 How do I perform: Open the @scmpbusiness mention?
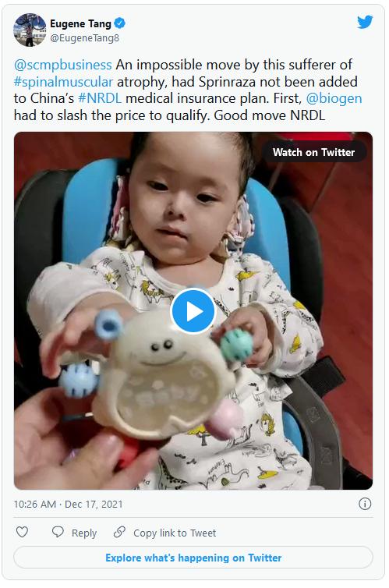[63, 65]
